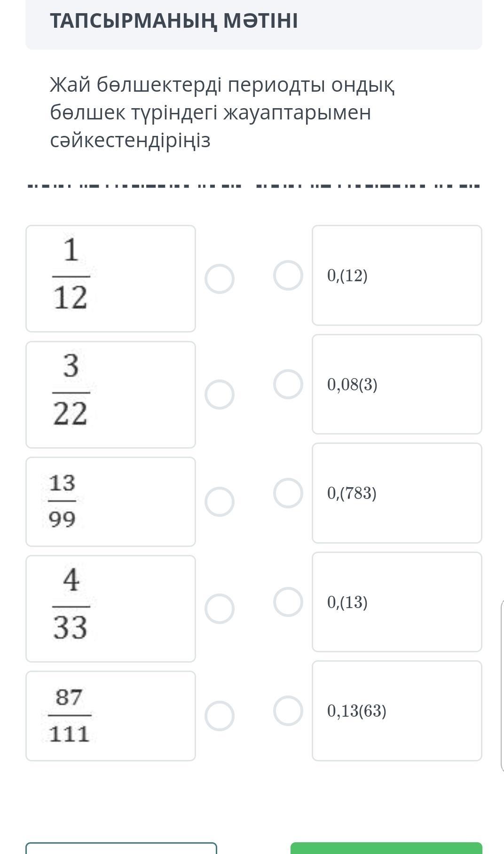The width and height of the screenshot is (504, 854).
Task: Select radio button beside fraction 13/99
Action: [220, 502]
